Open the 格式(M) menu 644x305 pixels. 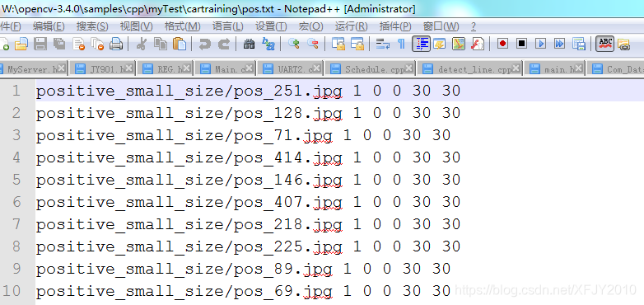point(182,26)
